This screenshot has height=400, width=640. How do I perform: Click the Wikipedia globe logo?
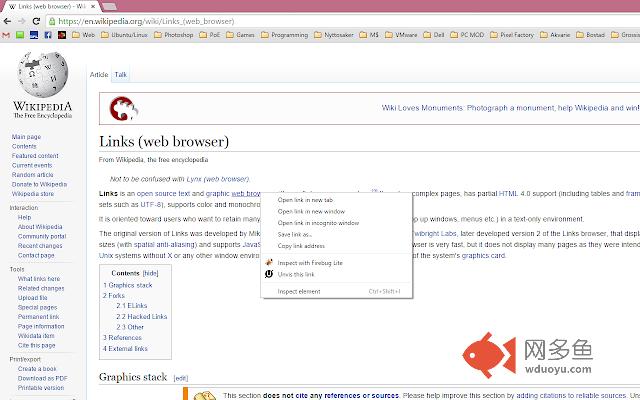tap(42, 75)
